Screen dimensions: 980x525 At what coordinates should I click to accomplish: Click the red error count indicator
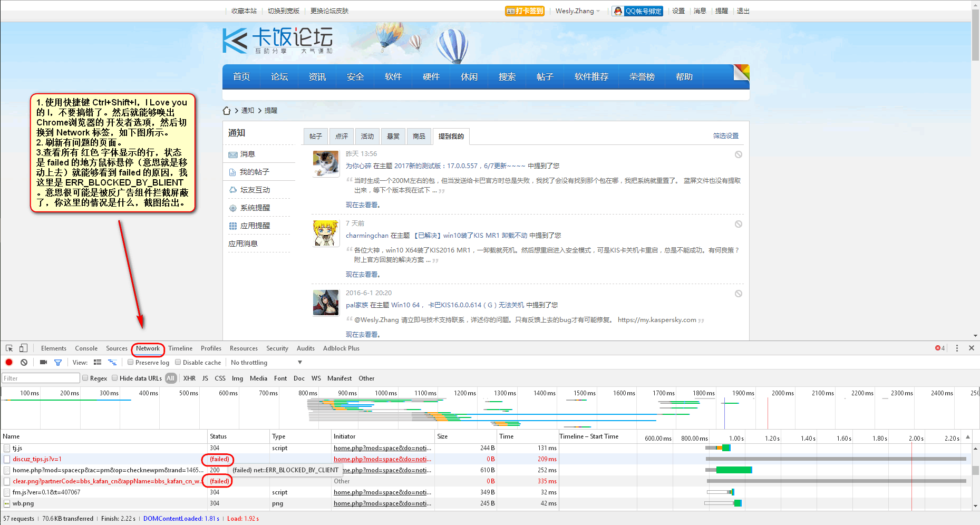[x=940, y=348]
